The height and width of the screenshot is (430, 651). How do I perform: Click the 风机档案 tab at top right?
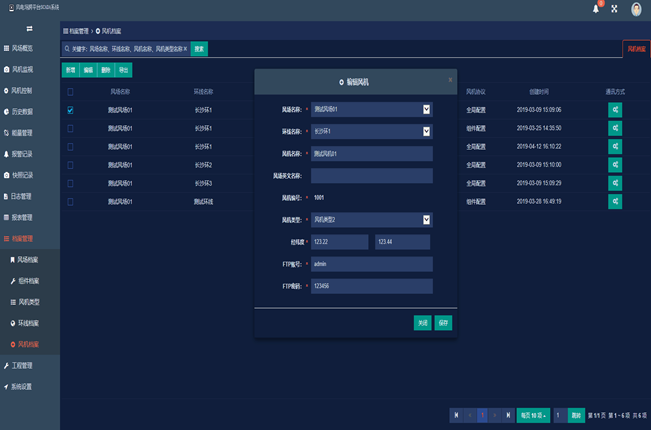635,48
